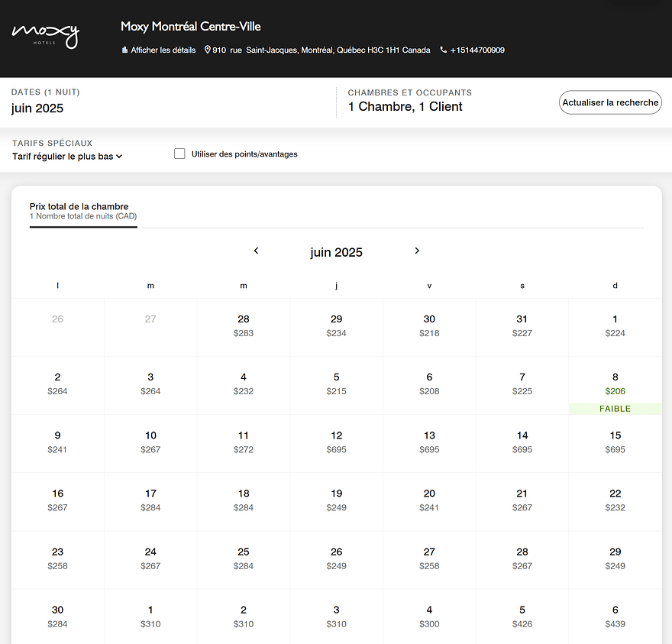Select June 21 priced at $267

522,502
